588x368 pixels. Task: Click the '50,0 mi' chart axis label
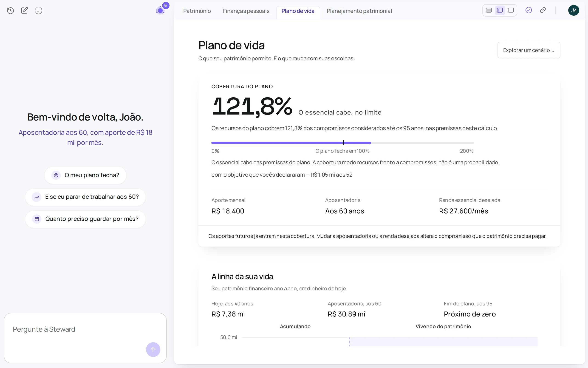point(228,337)
